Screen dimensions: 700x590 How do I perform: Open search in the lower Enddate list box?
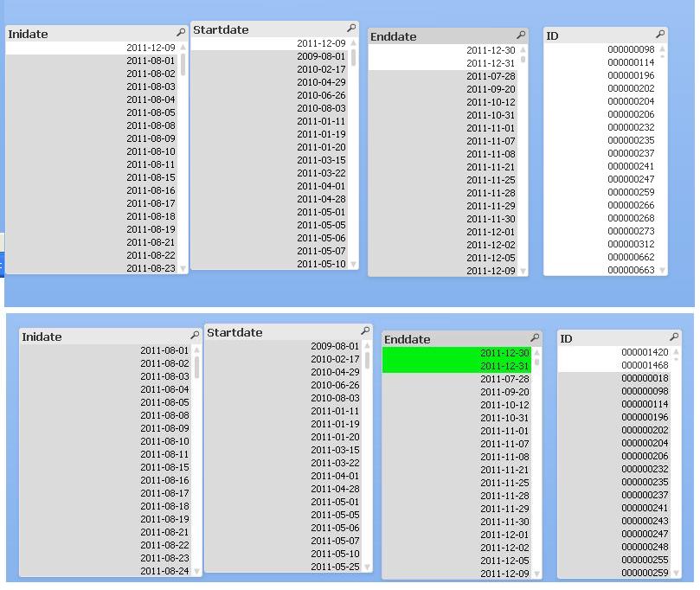[535, 337]
